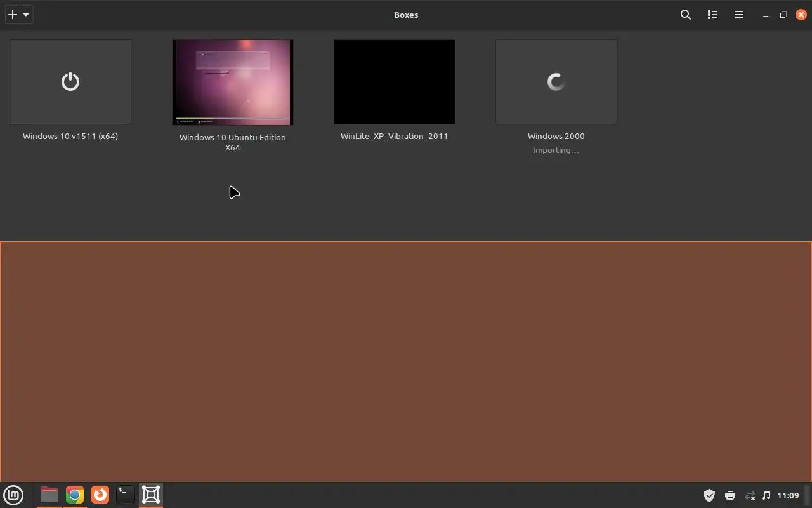812x508 pixels.
Task: Open the Linux Mint start menu
Action: point(13,495)
